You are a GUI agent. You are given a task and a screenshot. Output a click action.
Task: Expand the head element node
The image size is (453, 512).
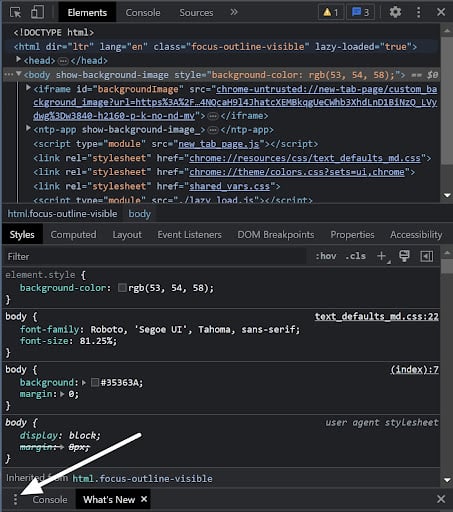pos(19,60)
